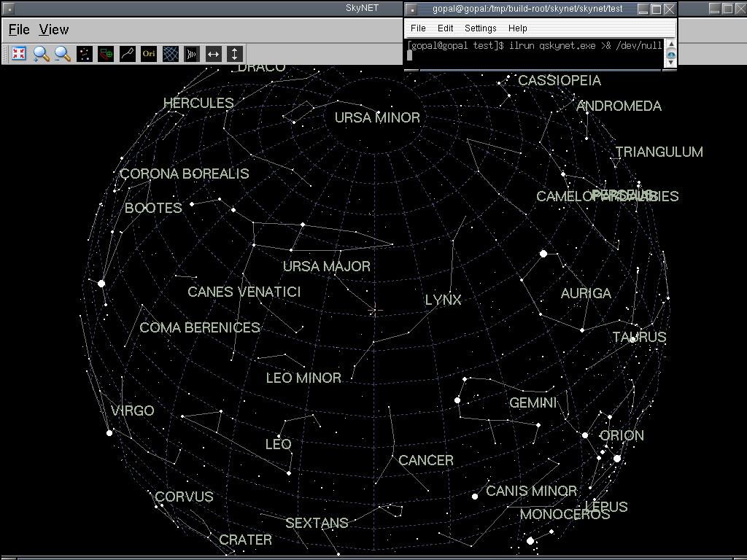Image resolution: width=747 pixels, height=560 pixels.
Task: Toggle constellation lines icon
Action: (x=128, y=54)
